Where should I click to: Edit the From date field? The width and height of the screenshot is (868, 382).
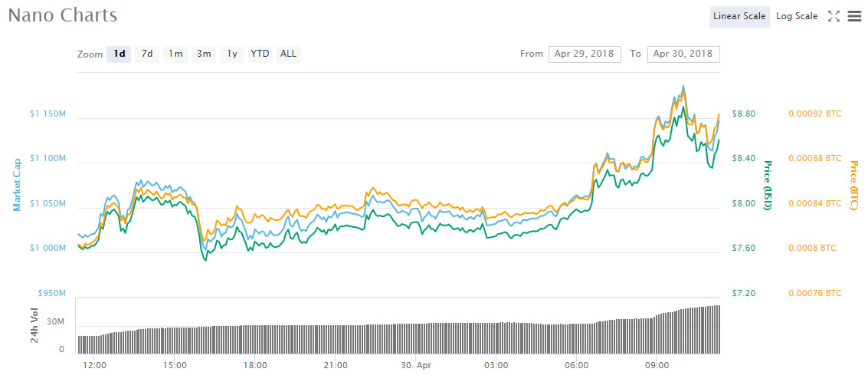pos(585,54)
